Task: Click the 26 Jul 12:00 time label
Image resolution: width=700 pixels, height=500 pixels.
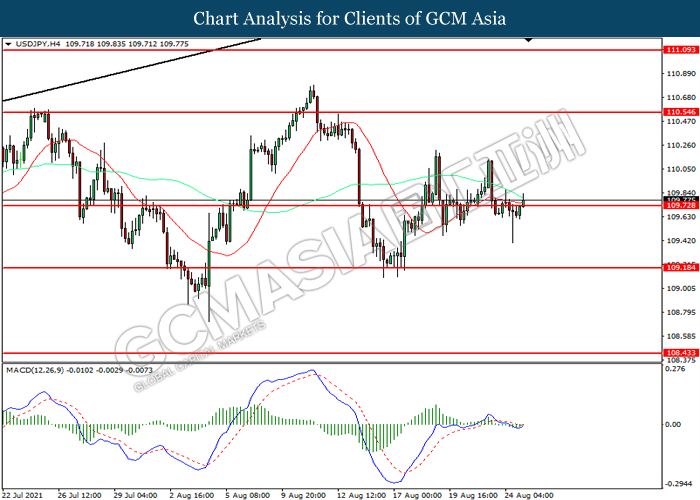Action: pyautogui.click(x=79, y=495)
